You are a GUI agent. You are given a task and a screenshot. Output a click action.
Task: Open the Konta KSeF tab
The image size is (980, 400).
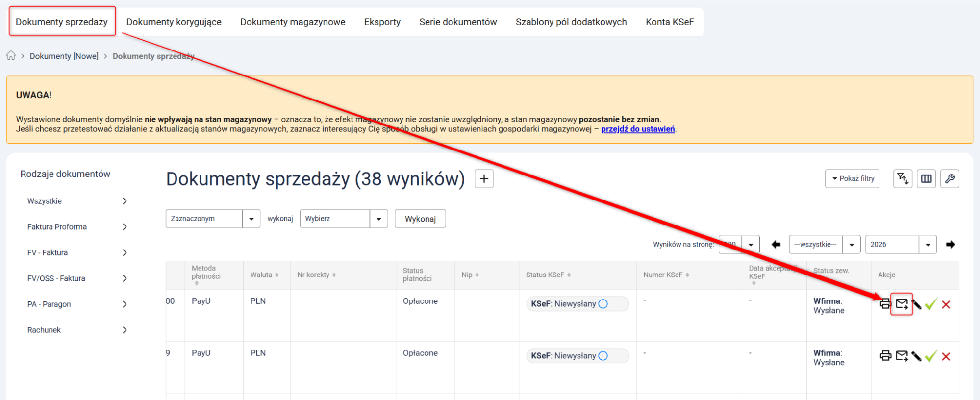[670, 22]
